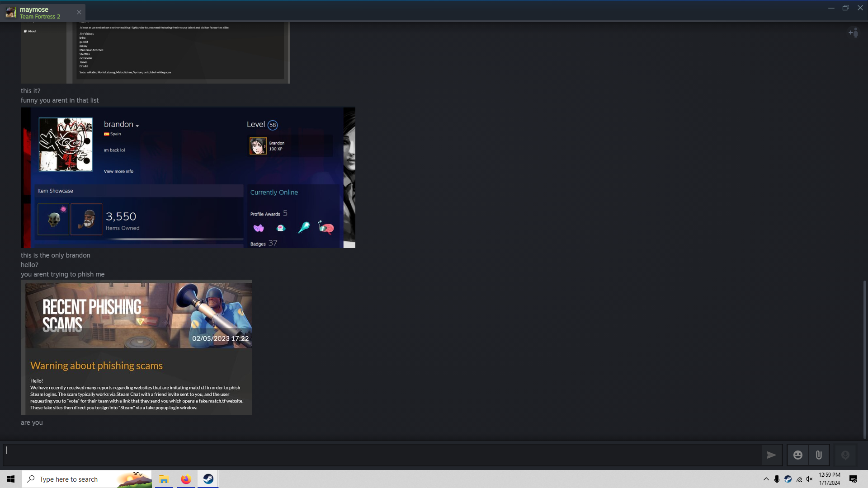Viewport: 868px width, 488px height.
Task: Unmute the system volume
Action: coord(810,479)
